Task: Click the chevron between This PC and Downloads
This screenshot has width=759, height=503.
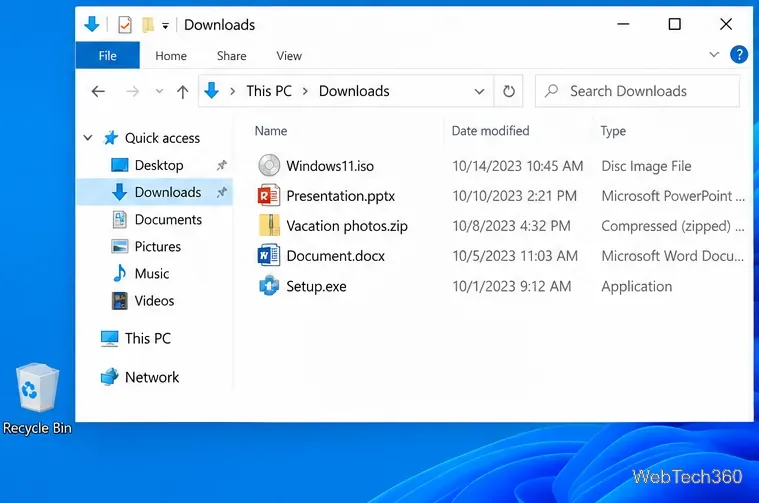Action: pyautogui.click(x=305, y=91)
